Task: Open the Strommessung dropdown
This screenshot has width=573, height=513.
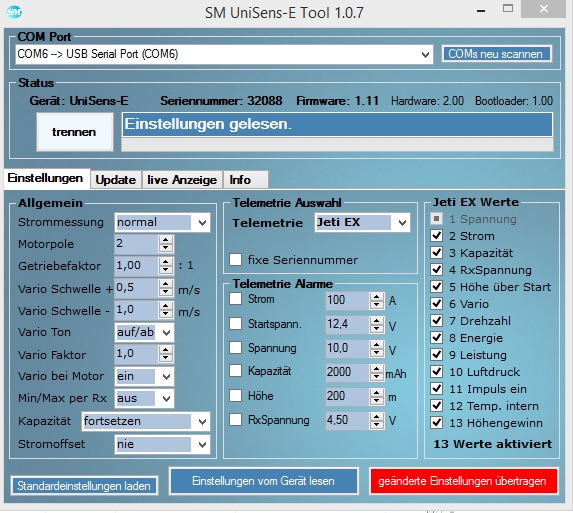Action: [202, 223]
